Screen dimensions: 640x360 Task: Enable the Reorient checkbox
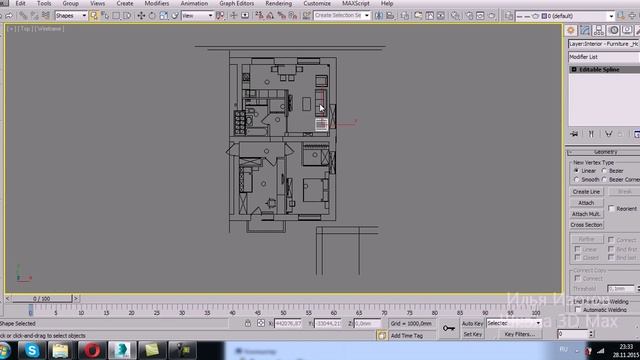(611, 208)
